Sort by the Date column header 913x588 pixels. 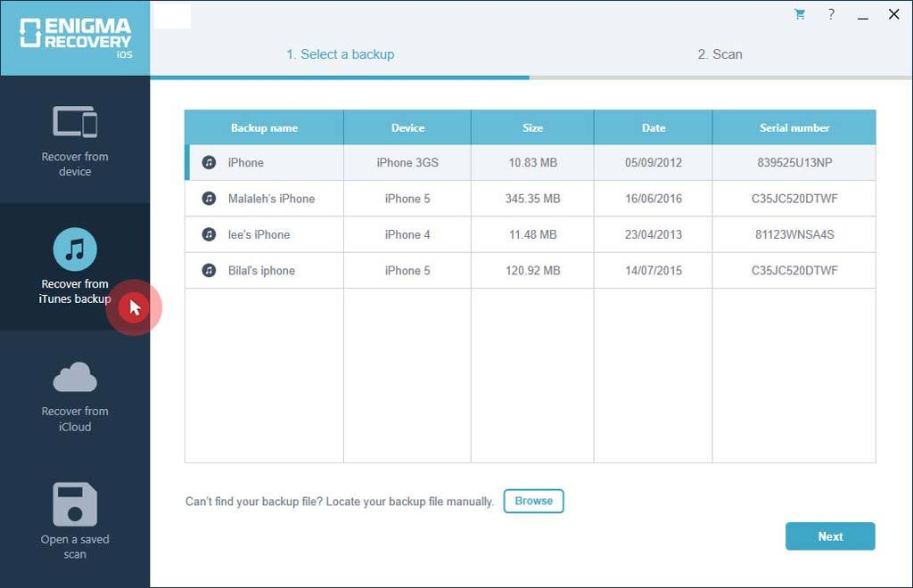pos(654,127)
